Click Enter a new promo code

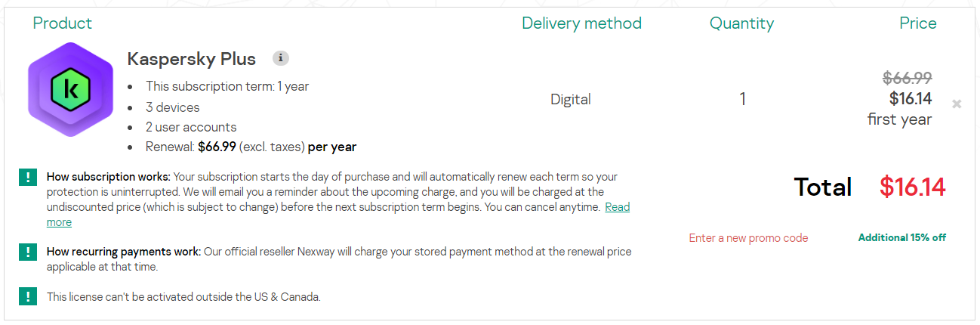tap(748, 238)
